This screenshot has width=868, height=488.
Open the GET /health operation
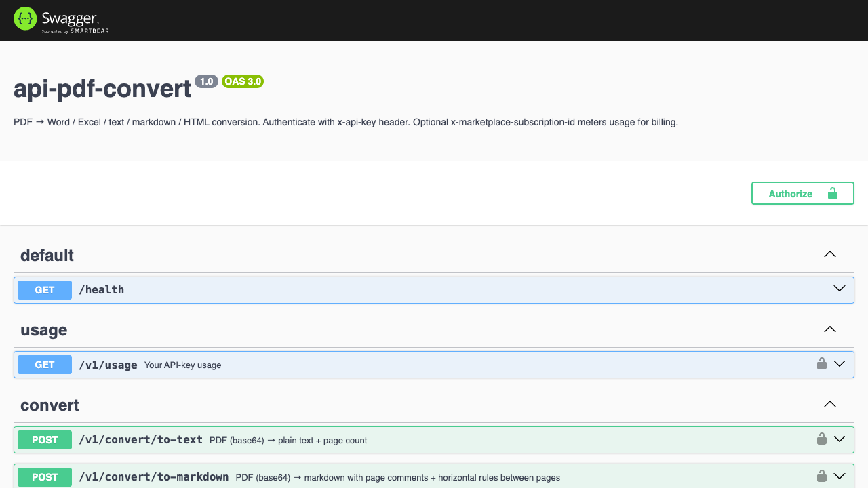pos(434,290)
